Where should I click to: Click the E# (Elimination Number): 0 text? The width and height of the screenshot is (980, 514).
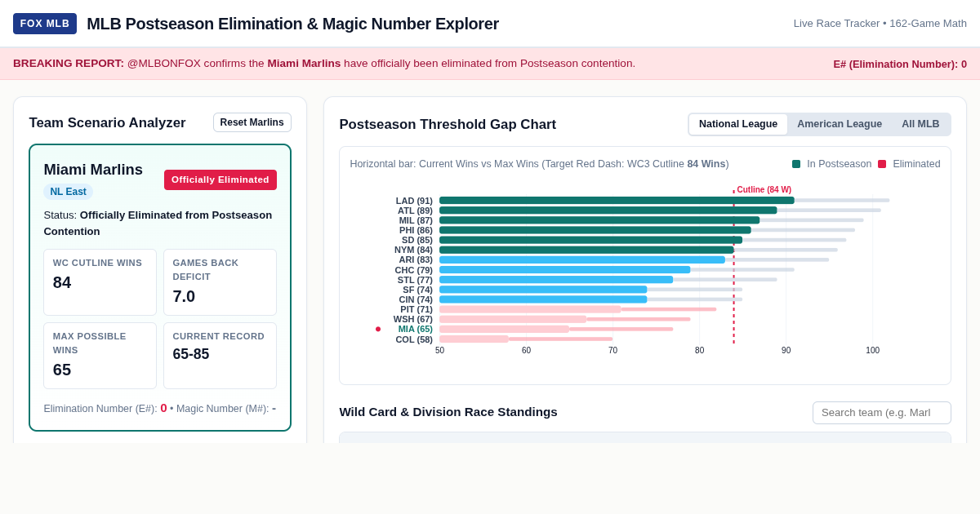pos(900,64)
